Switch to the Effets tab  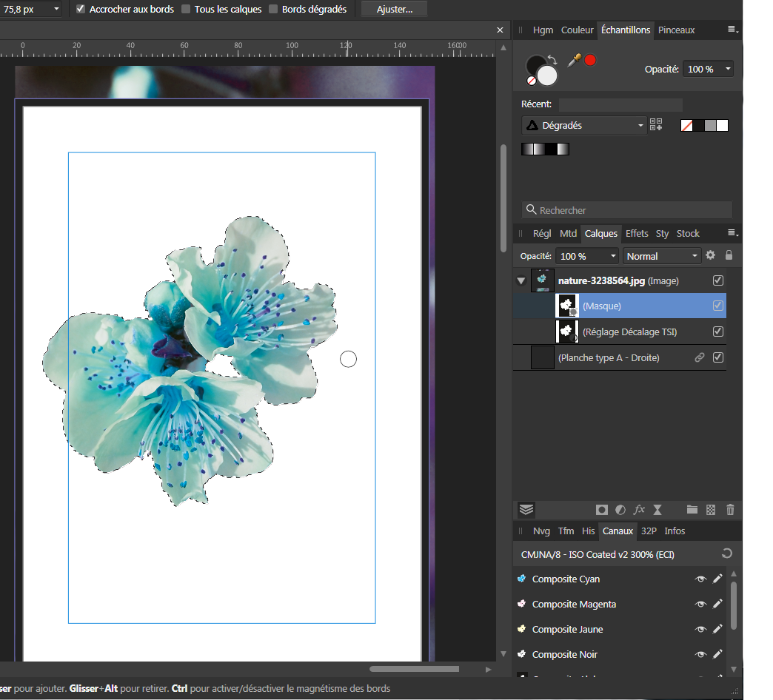(637, 234)
